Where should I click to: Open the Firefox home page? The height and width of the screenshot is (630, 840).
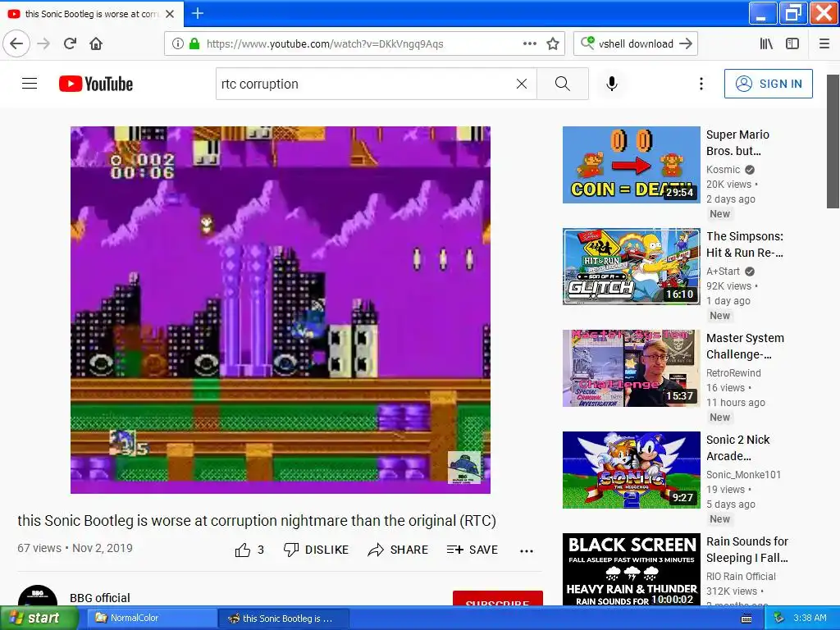tap(96, 43)
